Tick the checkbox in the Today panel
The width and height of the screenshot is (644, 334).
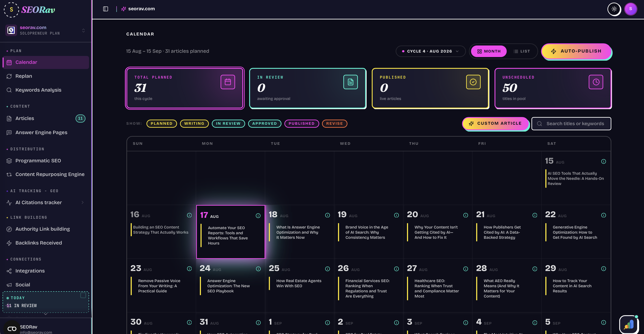(x=83, y=296)
